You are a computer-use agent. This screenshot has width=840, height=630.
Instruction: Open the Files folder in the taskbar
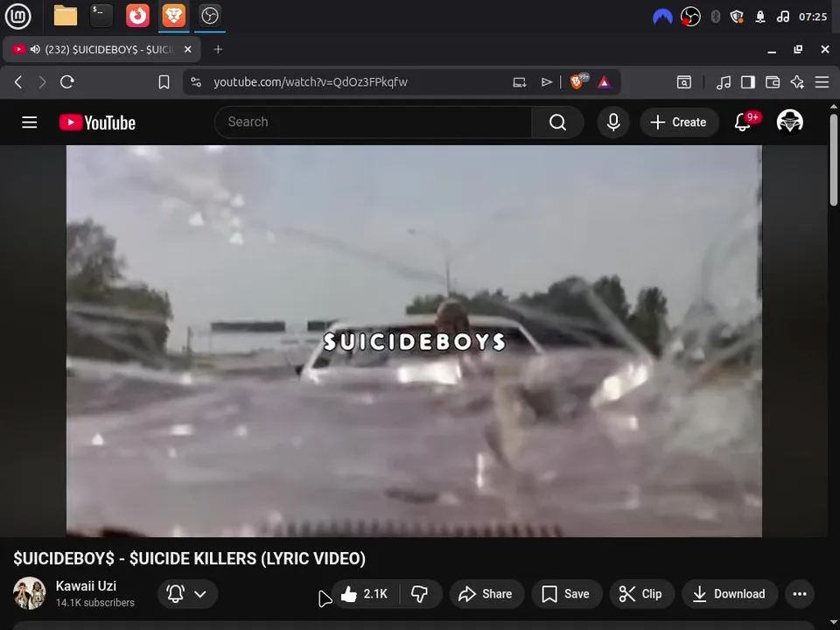point(66,16)
